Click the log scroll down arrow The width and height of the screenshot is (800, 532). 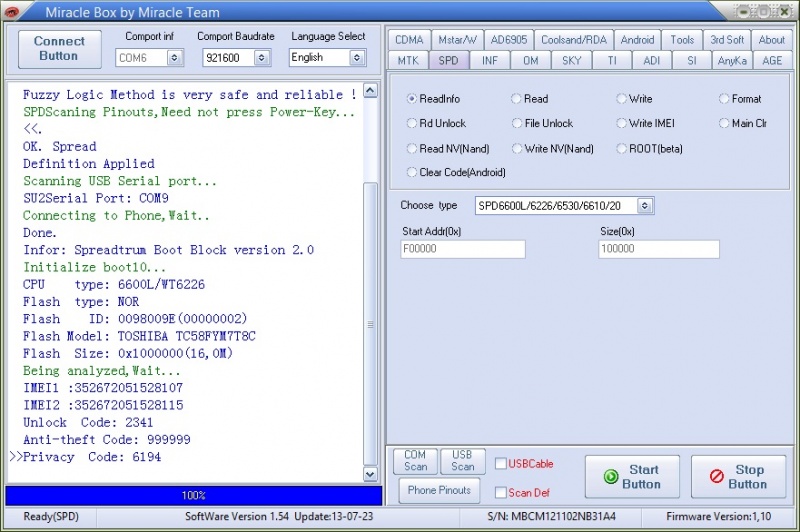click(370, 474)
